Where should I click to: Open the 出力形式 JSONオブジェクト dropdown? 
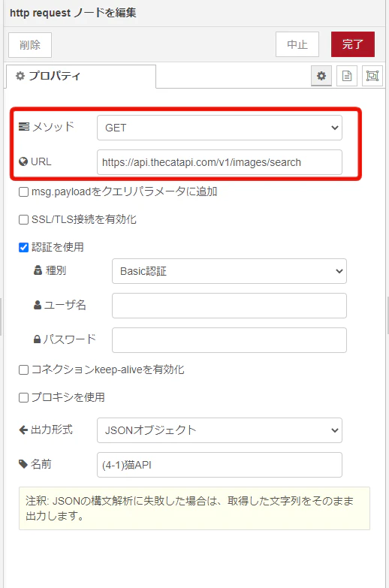[219, 430]
